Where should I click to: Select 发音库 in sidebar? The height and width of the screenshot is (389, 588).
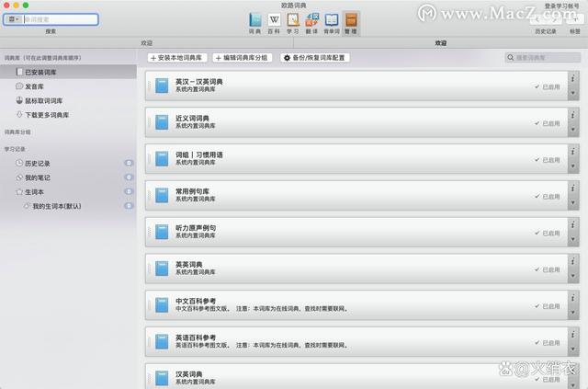point(68,86)
